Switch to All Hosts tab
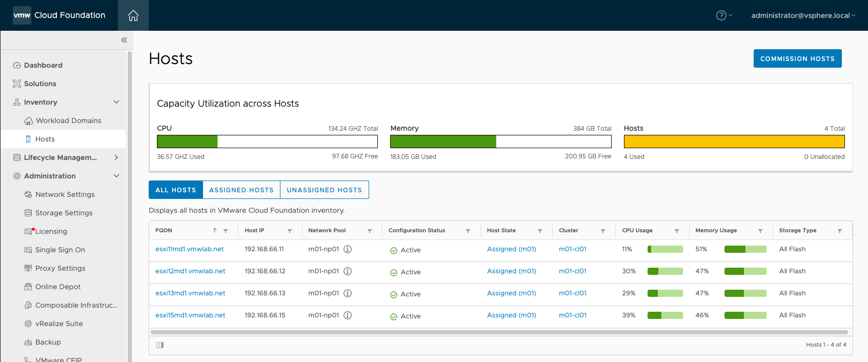868x362 pixels. [176, 190]
